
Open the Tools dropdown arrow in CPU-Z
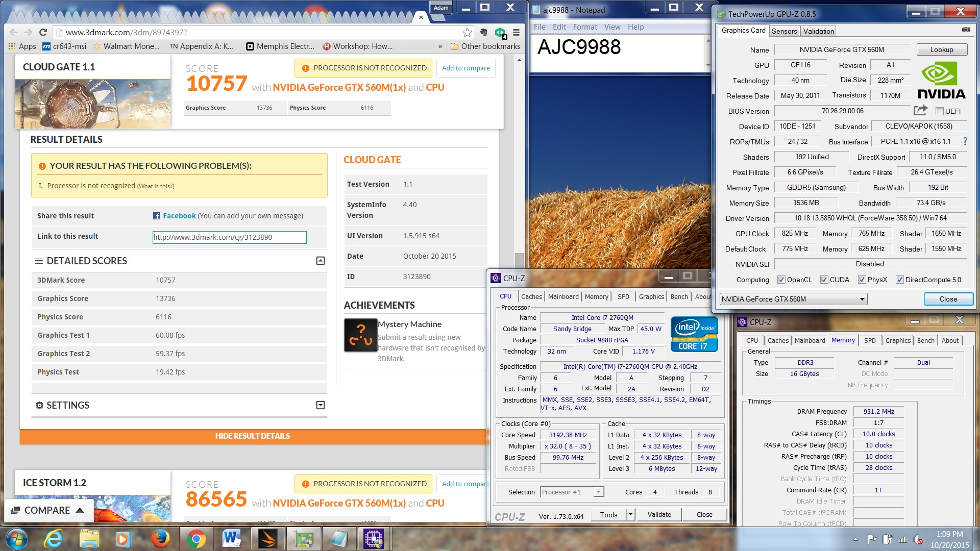point(630,515)
